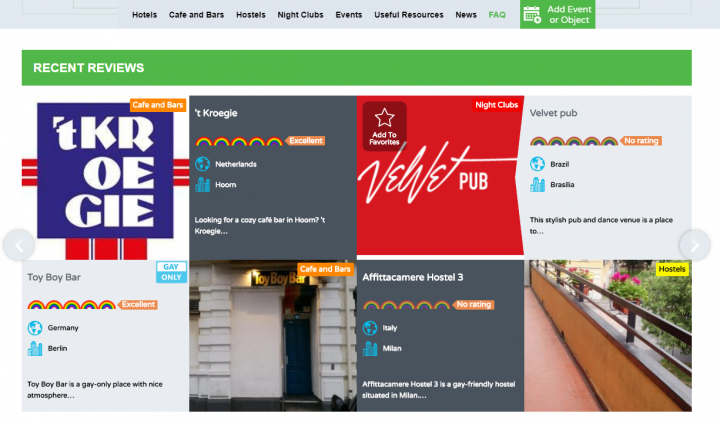This screenshot has width=720, height=424.
Task: Select the FAQ menu link
Action: [497, 15]
